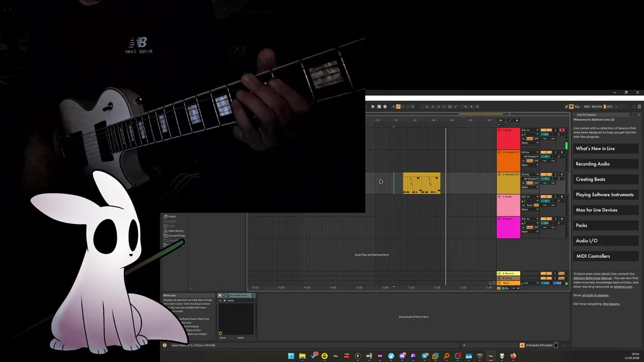
Task: Toggle track 1 activator button
Action: [x=546, y=130]
